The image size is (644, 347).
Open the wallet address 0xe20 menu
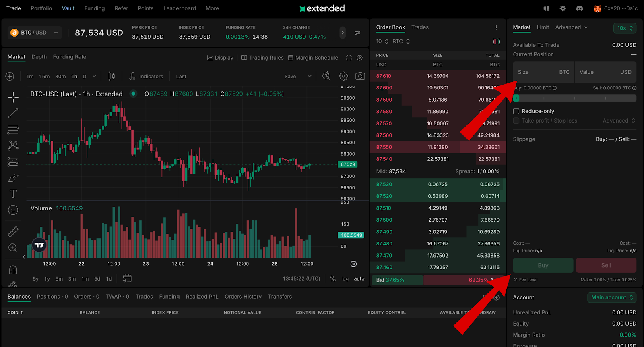(x=615, y=8)
